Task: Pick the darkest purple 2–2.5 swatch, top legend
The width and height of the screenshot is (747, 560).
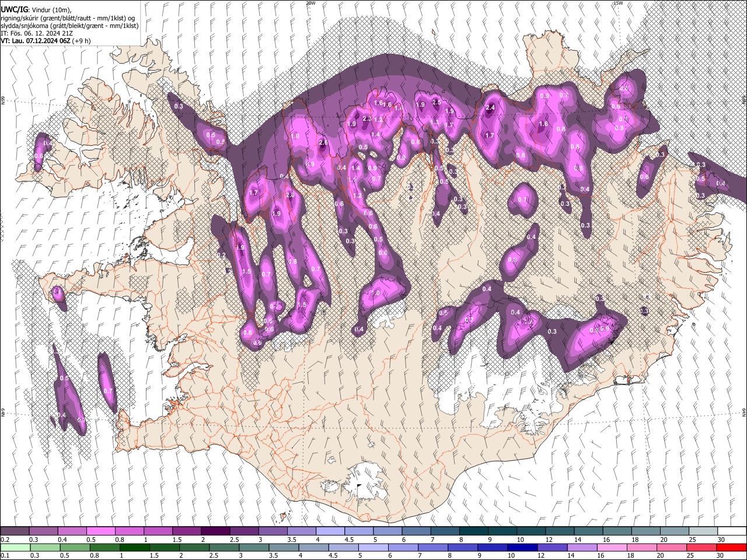Action: click(x=215, y=531)
